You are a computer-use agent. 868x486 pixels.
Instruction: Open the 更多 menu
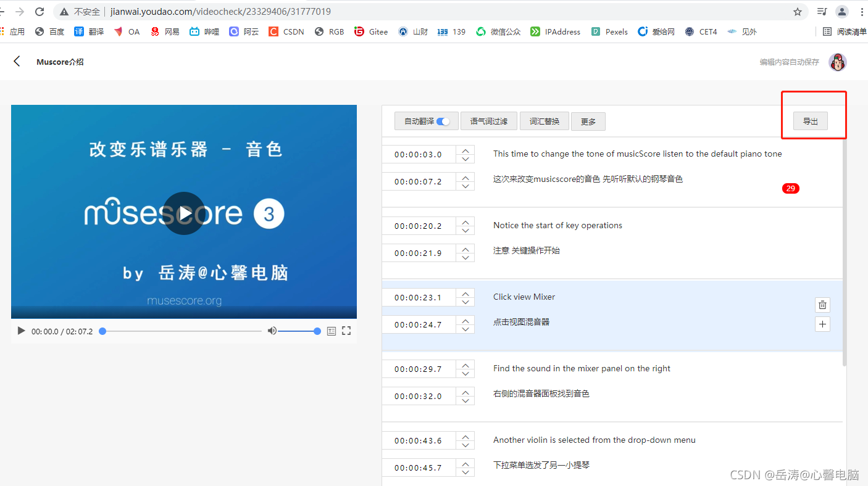[x=588, y=121]
